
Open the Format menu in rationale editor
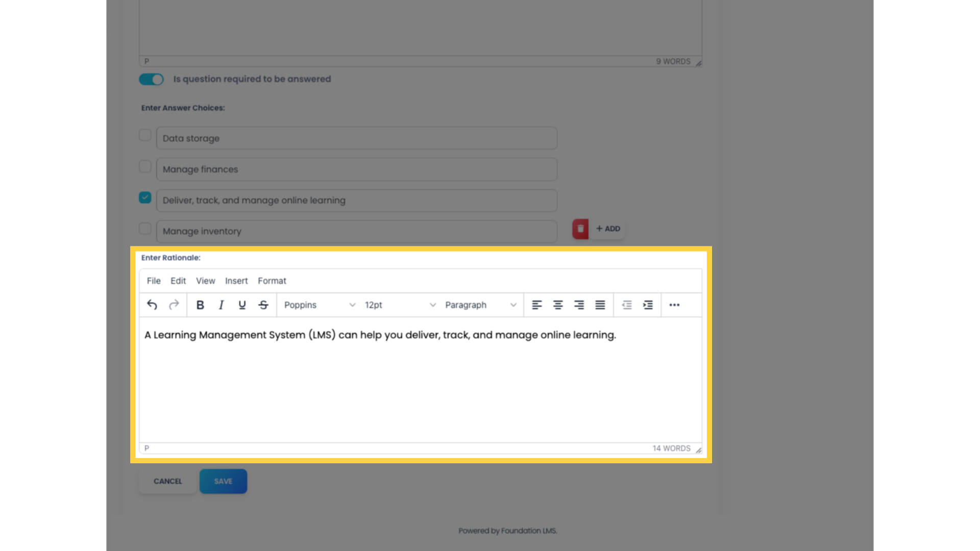[x=272, y=281]
